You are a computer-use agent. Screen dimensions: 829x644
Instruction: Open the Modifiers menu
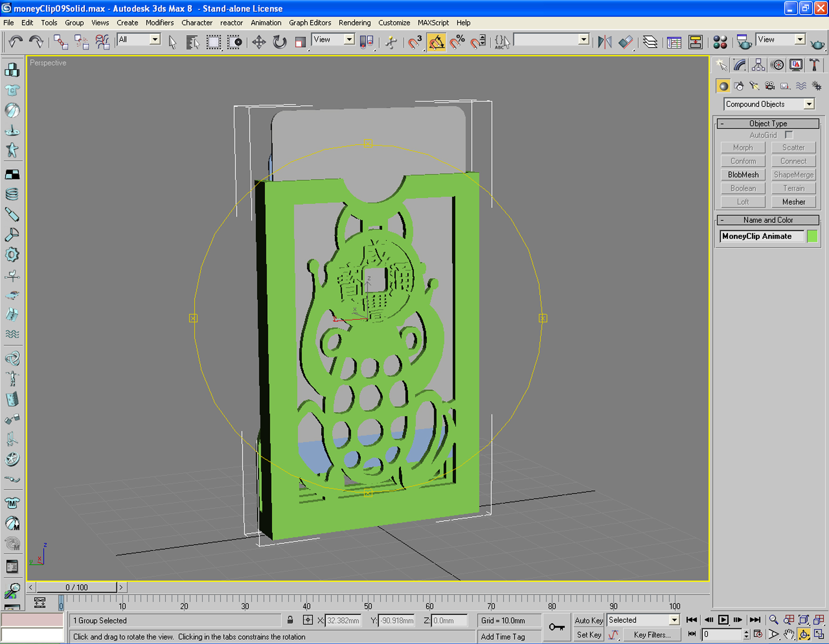click(x=160, y=23)
